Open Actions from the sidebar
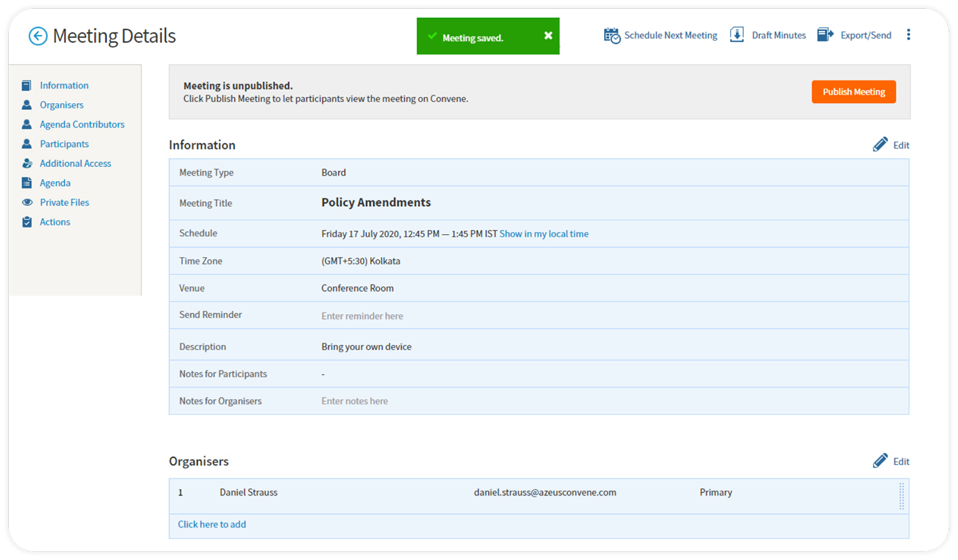The width and height of the screenshot is (958, 560). coord(55,222)
